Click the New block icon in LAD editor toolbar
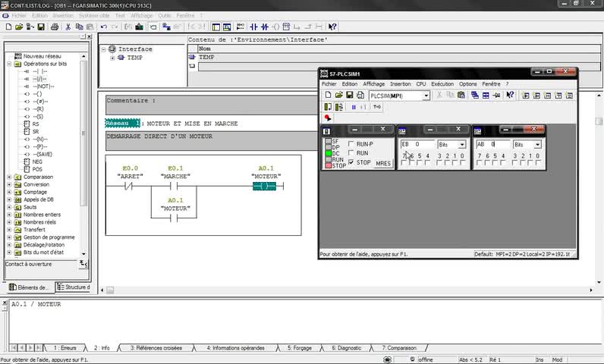Viewport: 604px width, 364px height. tap(8, 27)
